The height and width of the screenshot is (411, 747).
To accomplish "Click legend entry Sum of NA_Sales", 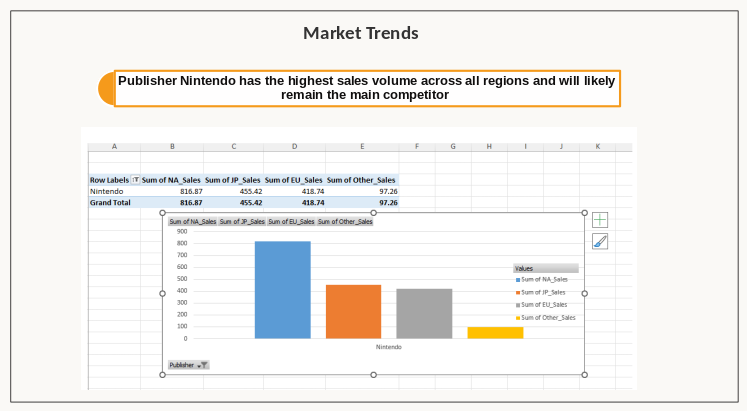I will click(542, 280).
